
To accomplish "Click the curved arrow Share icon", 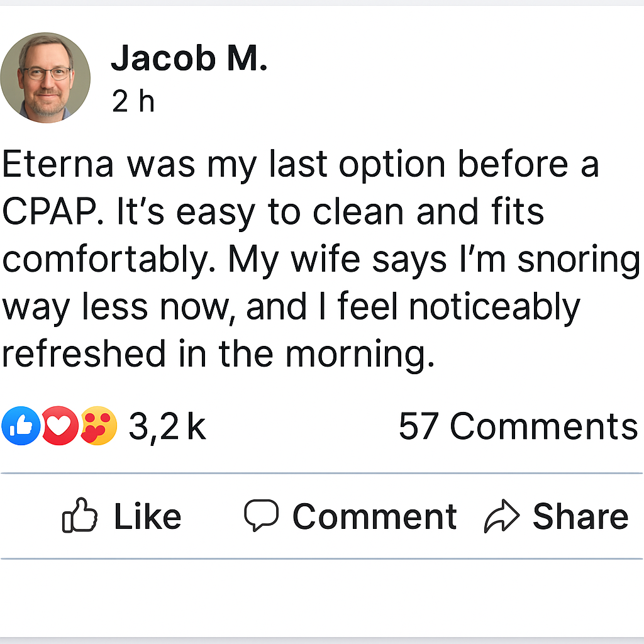I will click(501, 516).
